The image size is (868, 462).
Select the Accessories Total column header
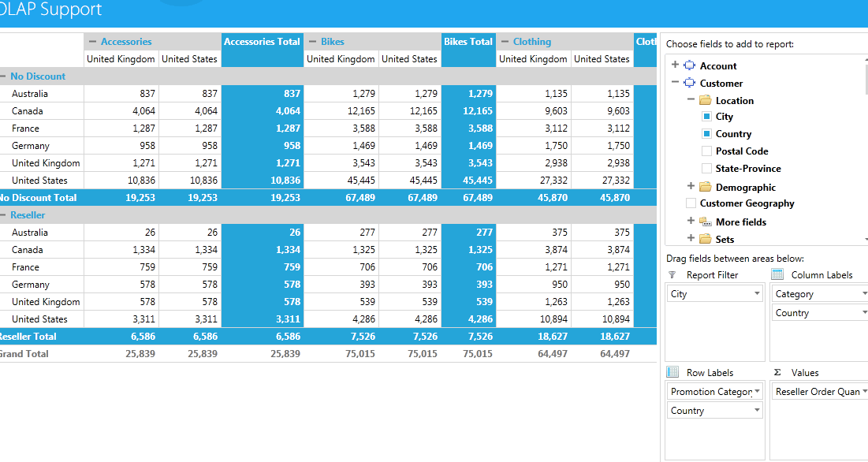[263, 50]
